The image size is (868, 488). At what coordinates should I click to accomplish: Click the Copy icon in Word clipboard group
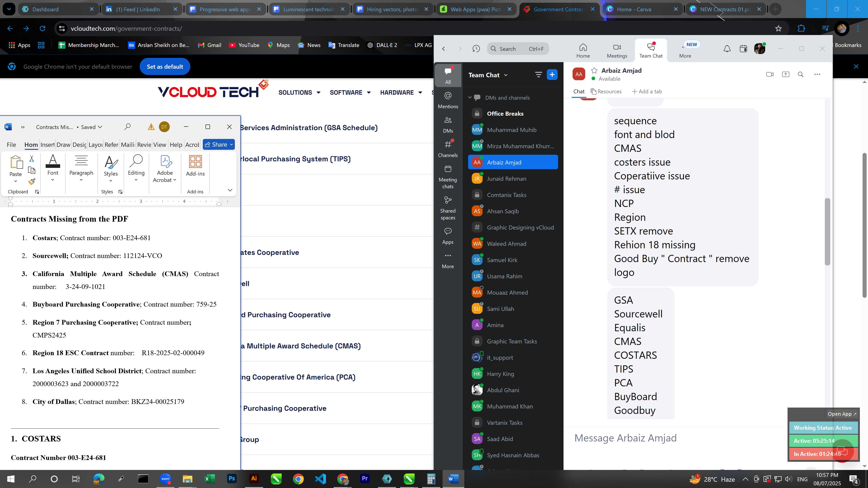(32, 170)
